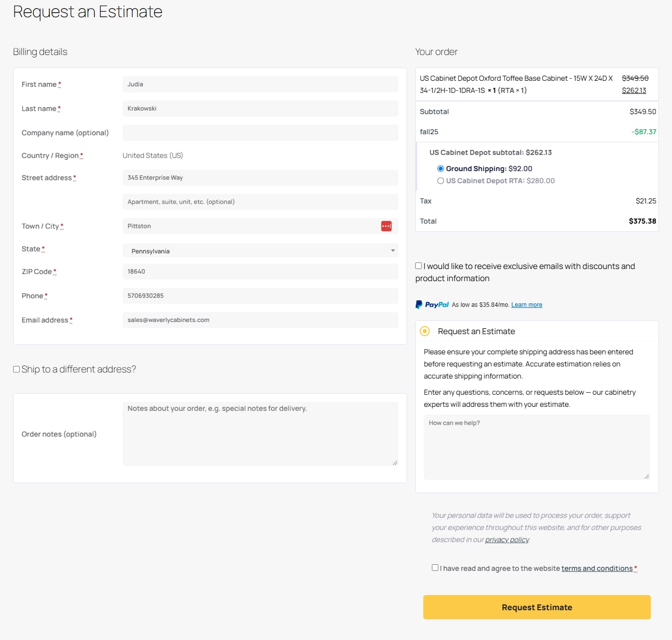Open the terms and conditions link
This screenshot has width=672, height=640.
click(x=597, y=568)
